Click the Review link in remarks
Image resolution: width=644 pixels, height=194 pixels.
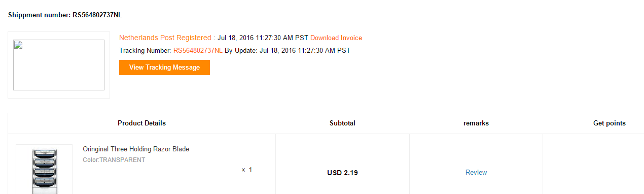click(476, 173)
